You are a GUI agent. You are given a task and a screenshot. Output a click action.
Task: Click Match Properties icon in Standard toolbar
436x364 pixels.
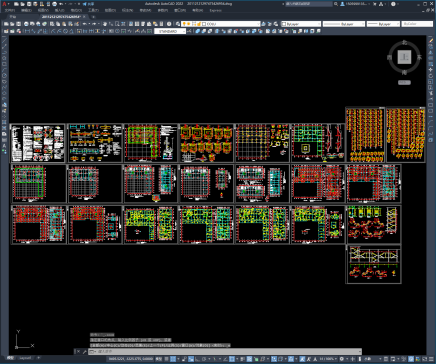point(70,24)
